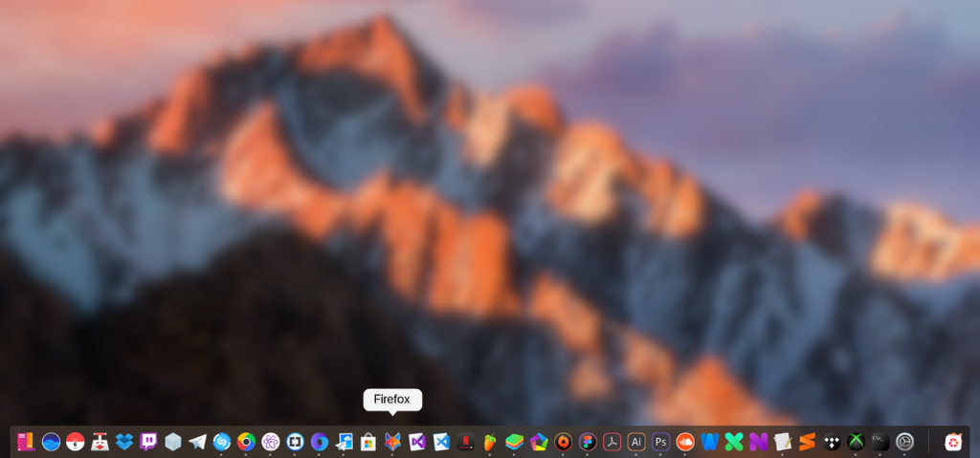This screenshot has width=980, height=458.
Task: Launch the Tidal music app icon
Action: pos(832,442)
